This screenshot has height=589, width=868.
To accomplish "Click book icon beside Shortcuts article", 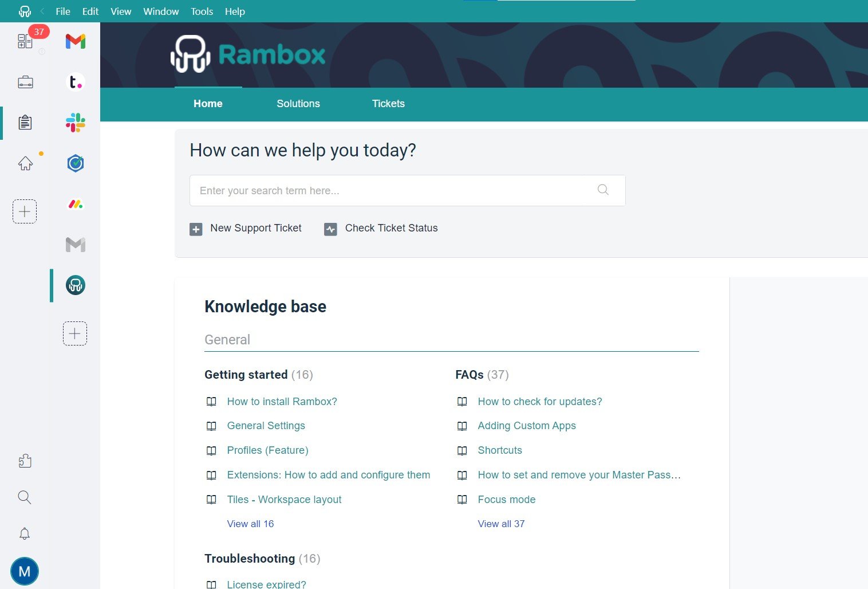I will coord(462,450).
